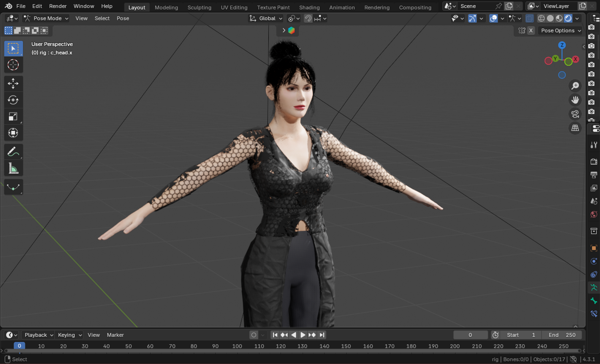Switch to rendered viewport shading
Viewport: 600px width, 364px height.
[568, 18]
